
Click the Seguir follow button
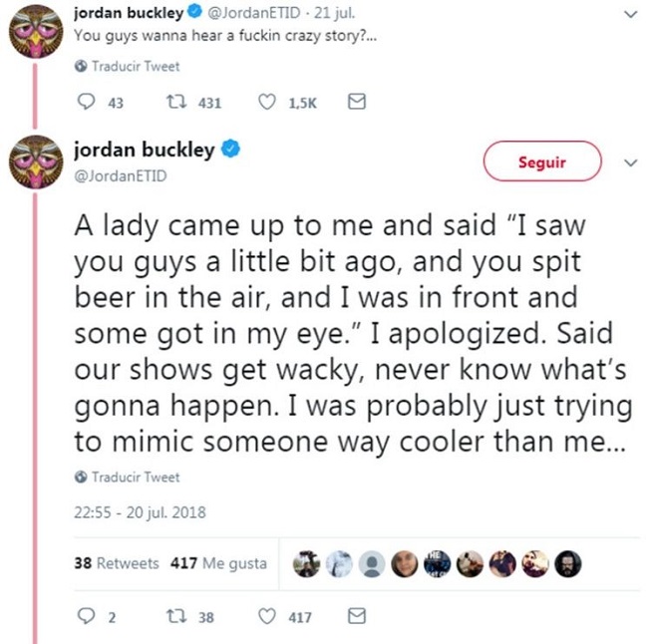click(x=542, y=161)
